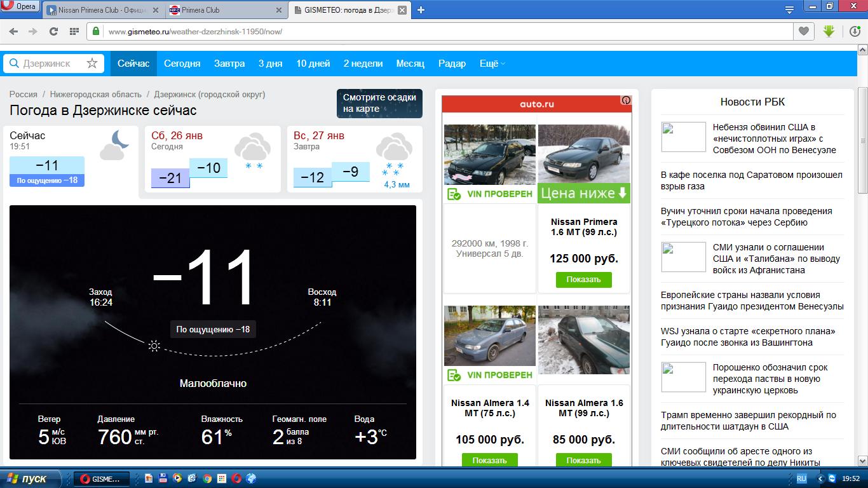Open the Speed Dial grid
The width and height of the screenshot is (868, 488).
74,31
